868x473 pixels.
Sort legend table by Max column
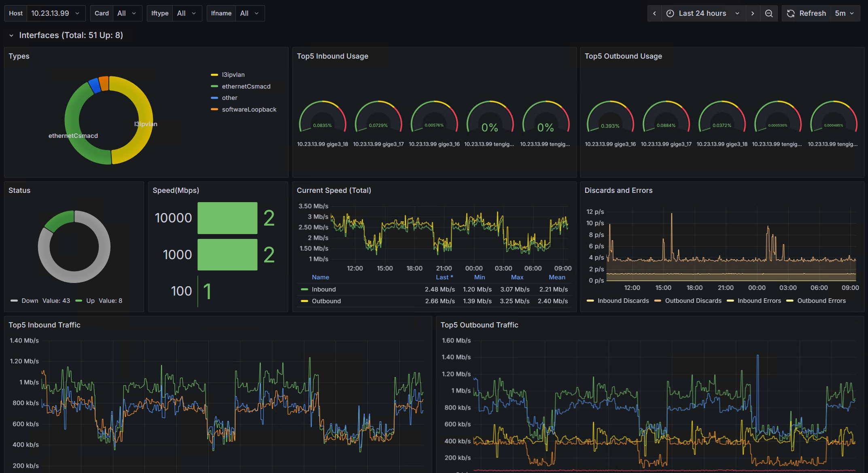[517, 277]
